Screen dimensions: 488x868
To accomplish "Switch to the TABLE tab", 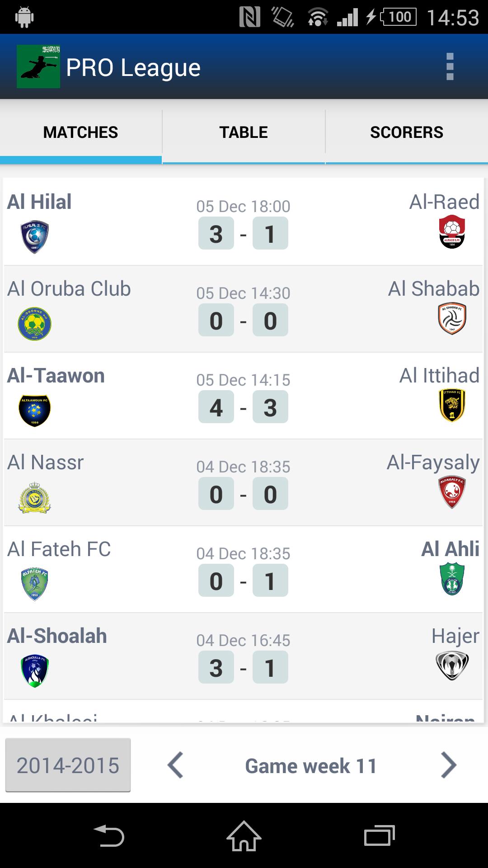I will pyautogui.click(x=243, y=132).
